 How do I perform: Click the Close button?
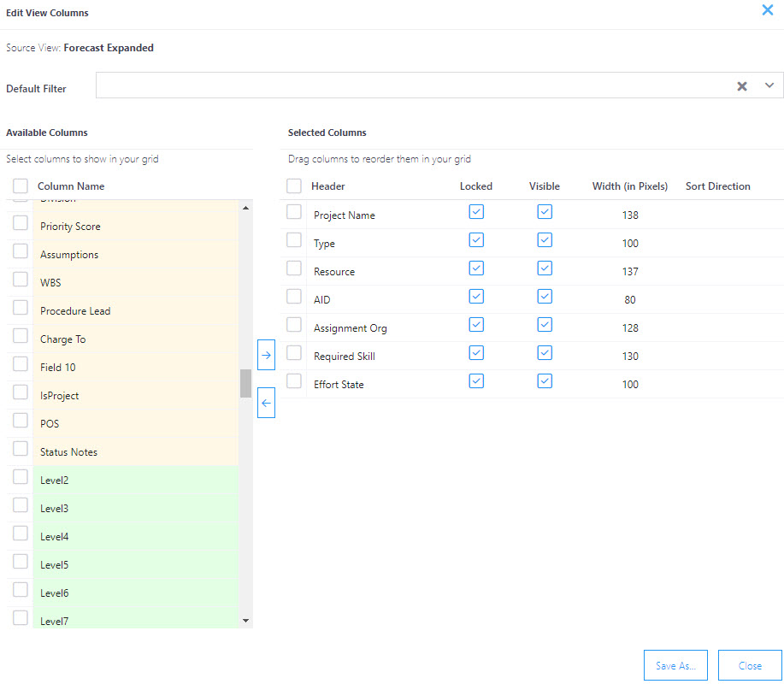click(750, 665)
